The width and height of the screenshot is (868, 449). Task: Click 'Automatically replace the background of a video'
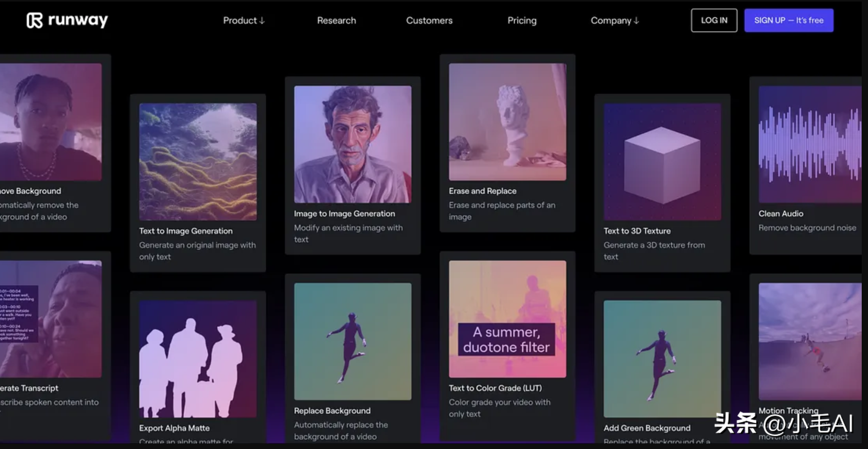[341, 431]
